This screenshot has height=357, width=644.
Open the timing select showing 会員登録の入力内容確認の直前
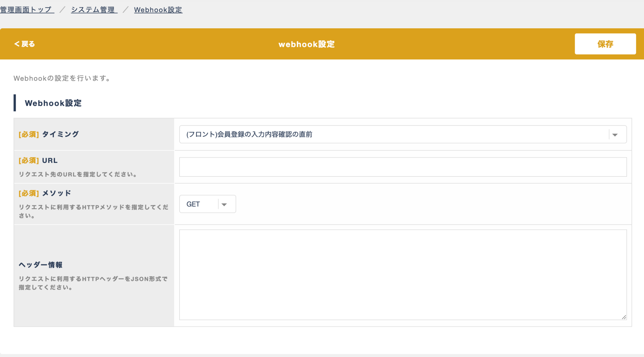pyautogui.click(x=393, y=135)
